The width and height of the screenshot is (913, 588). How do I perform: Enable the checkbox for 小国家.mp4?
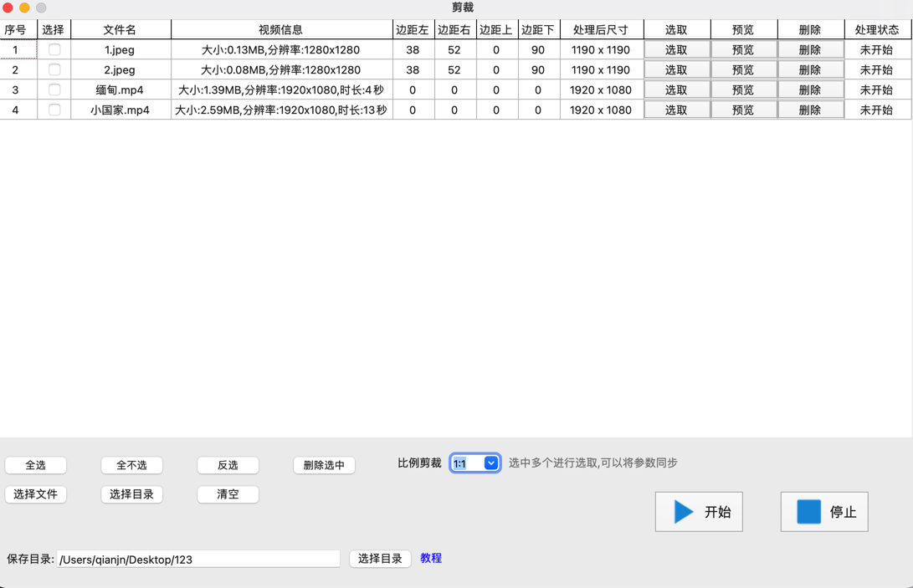click(x=54, y=110)
